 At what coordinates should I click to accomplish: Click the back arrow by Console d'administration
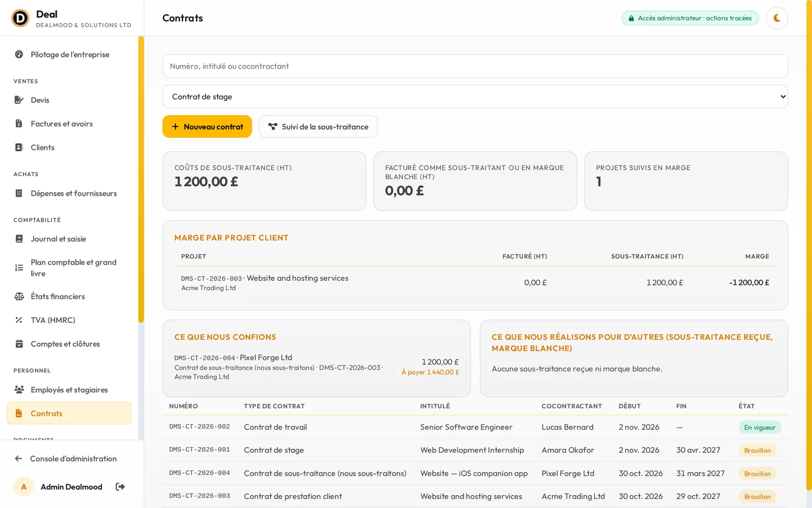tap(19, 458)
